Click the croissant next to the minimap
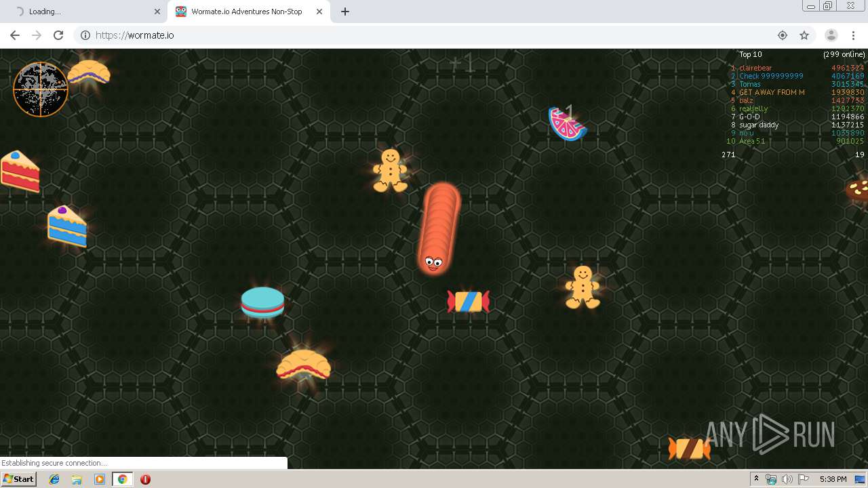The height and width of the screenshot is (488, 868). pos(89,72)
